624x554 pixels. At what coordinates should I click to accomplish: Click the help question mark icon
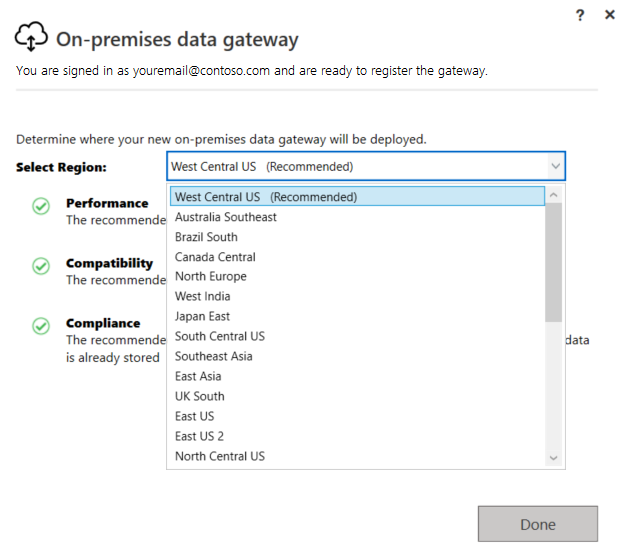[580, 15]
